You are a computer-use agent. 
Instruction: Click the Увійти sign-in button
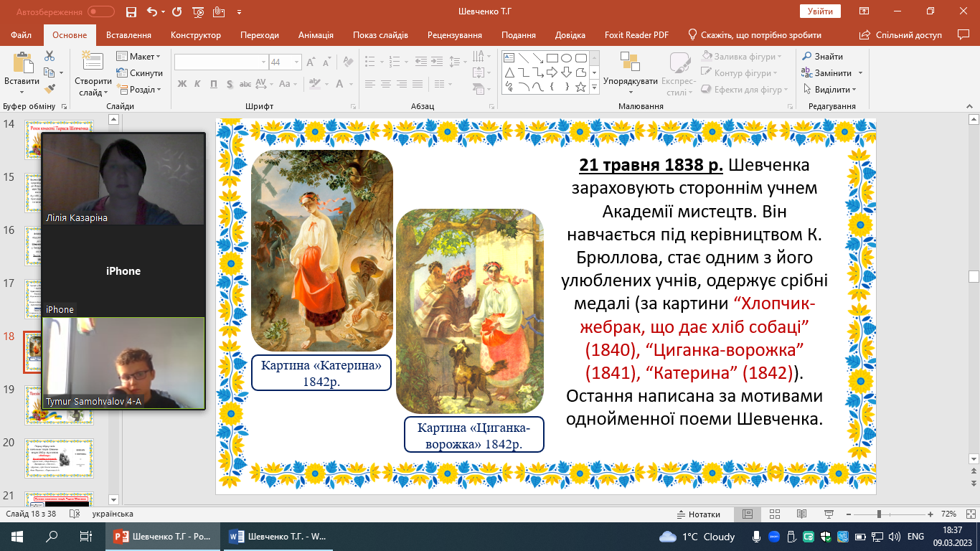820,11
